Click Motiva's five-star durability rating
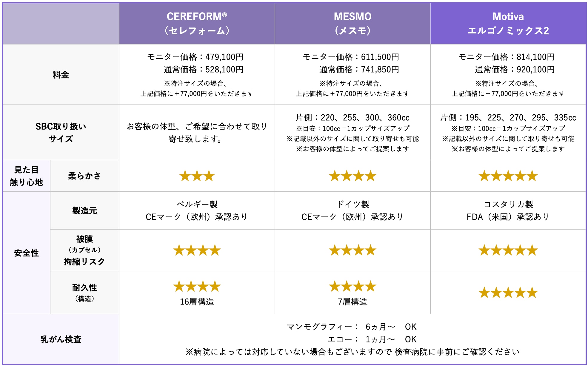Image resolution: width=588 pixels, height=366 pixels. [508, 293]
